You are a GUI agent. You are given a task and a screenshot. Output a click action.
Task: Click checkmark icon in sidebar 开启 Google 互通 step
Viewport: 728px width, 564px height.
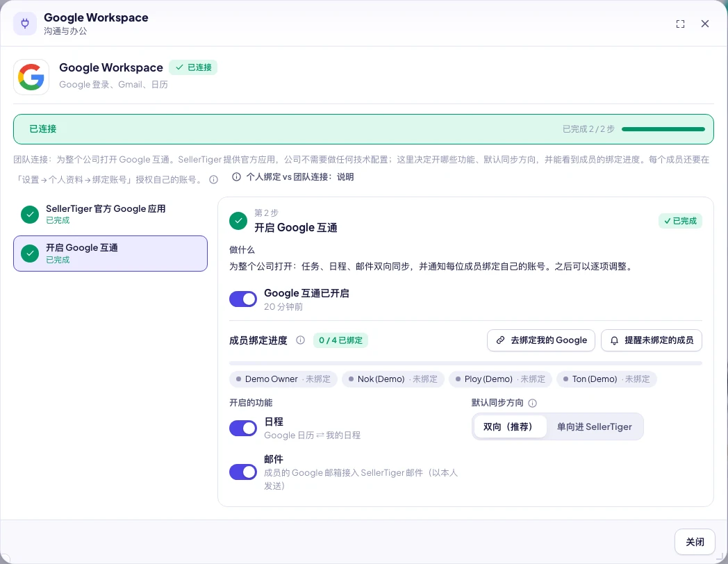tap(30, 254)
